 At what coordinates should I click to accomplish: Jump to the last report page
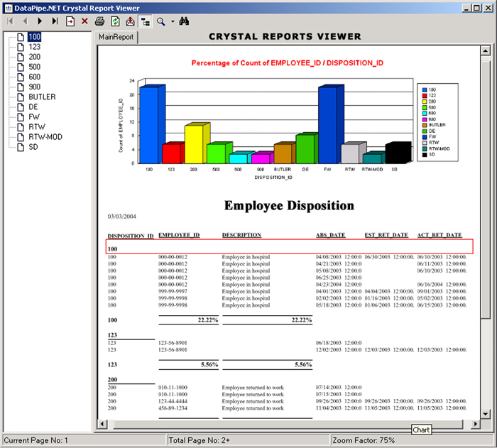[55, 21]
